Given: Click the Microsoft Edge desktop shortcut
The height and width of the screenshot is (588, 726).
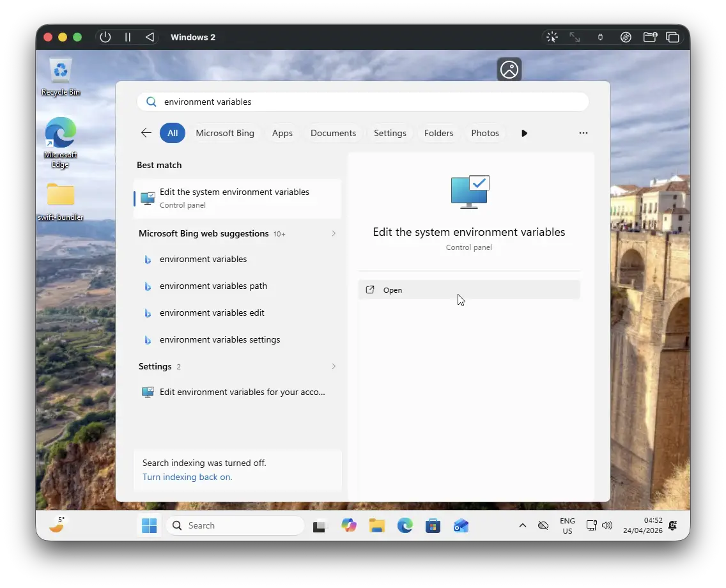Looking at the screenshot, I should click(x=61, y=142).
